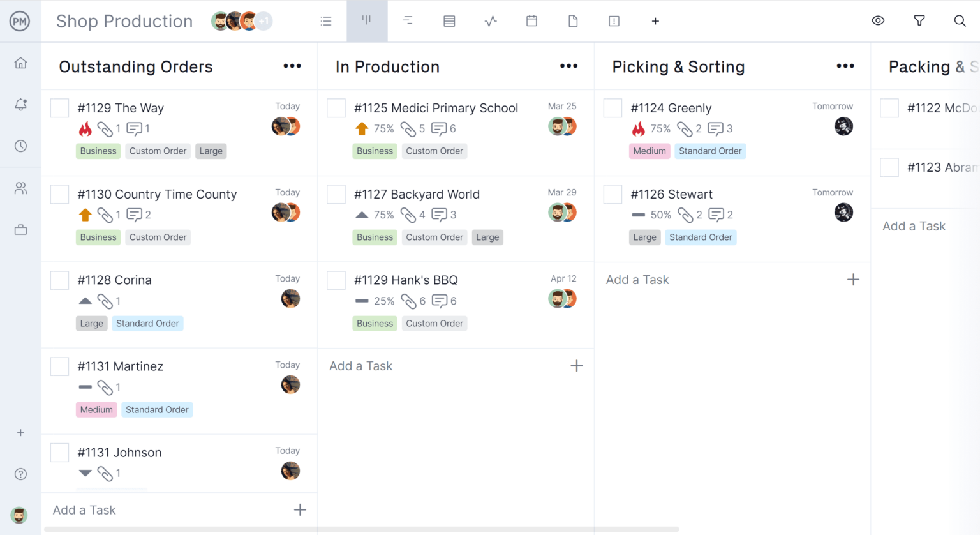Screen dimensions: 980x535
Task: Open the Calendar view icon
Action: point(531,20)
